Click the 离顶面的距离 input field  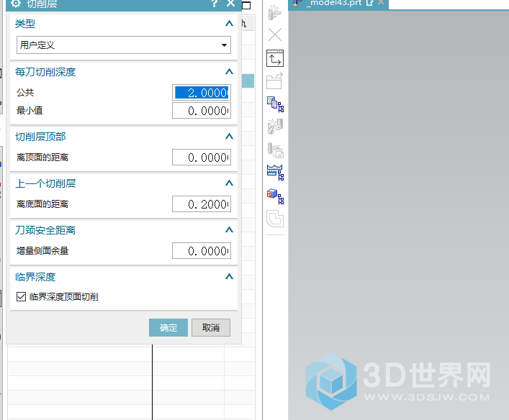202,157
